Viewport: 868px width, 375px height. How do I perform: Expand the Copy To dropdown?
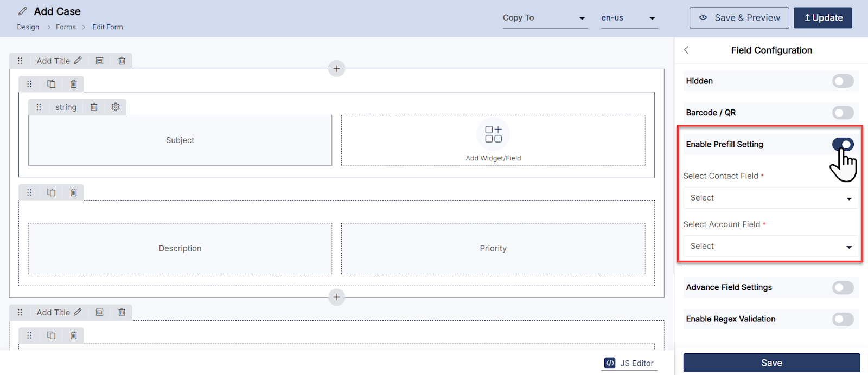[x=545, y=18]
